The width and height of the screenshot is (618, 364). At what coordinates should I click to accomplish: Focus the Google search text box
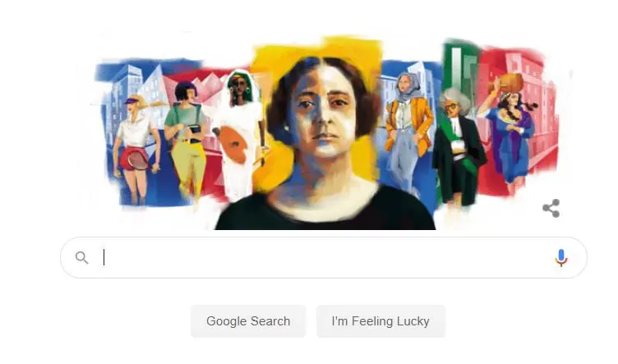324,258
